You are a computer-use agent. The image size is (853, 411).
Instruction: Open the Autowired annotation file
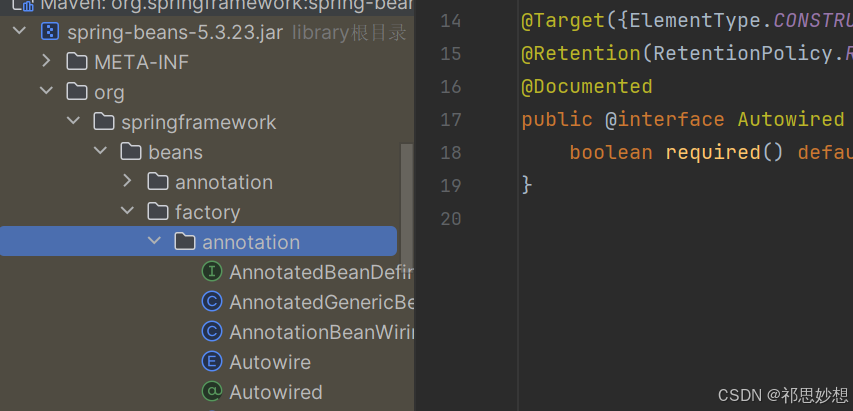pos(276,392)
